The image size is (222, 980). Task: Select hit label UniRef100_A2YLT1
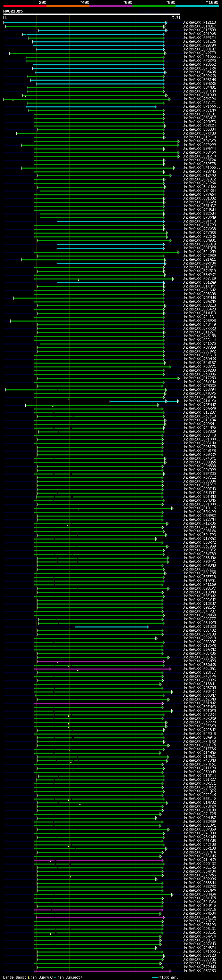click(199, 103)
